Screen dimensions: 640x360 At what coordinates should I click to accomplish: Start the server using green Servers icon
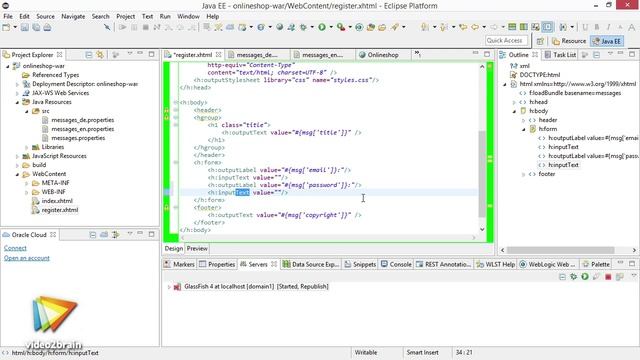tap(585, 277)
